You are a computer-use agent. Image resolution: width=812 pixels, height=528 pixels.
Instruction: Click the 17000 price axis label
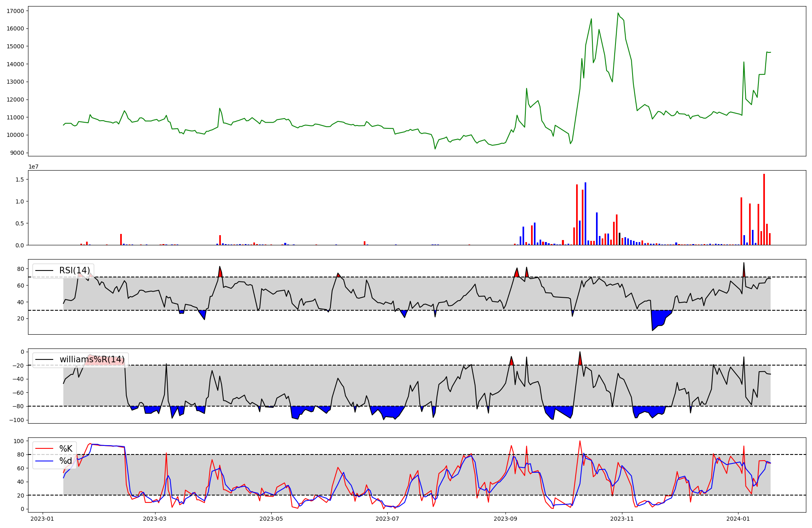click(x=15, y=11)
